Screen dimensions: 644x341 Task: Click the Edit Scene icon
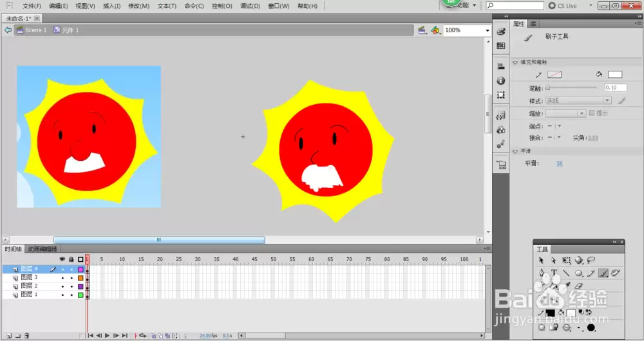422,30
